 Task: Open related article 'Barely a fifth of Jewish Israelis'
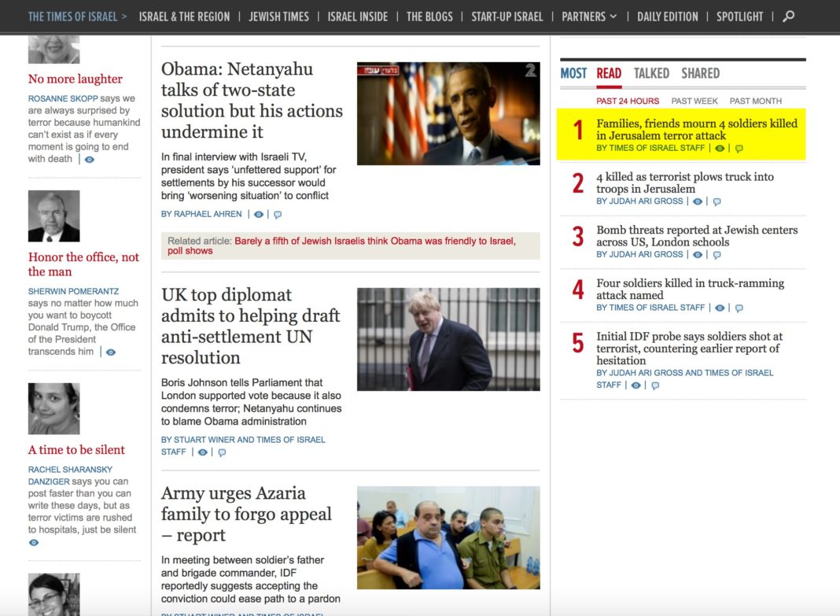(341, 246)
